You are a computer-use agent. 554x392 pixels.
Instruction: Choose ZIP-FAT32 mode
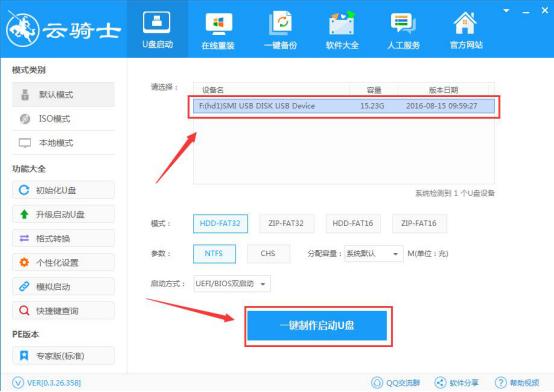point(286,223)
